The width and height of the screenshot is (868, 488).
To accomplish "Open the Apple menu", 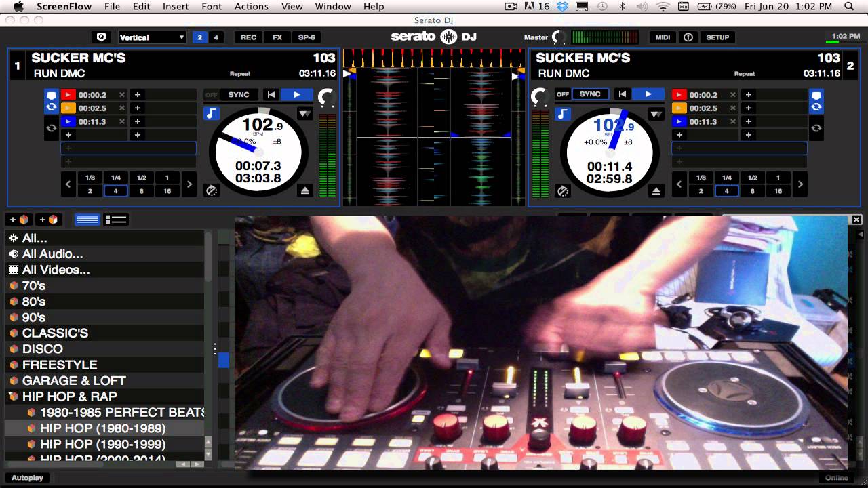I will point(18,6).
